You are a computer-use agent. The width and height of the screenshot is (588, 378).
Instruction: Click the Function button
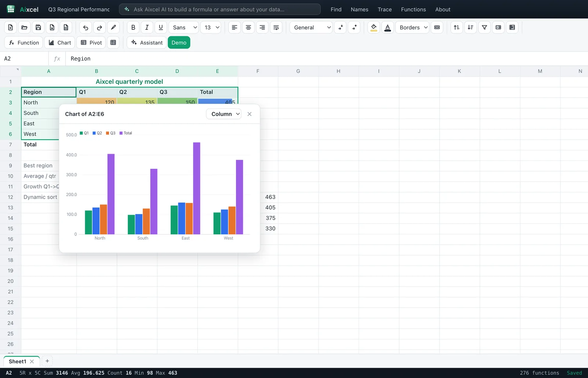click(x=24, y=43)
